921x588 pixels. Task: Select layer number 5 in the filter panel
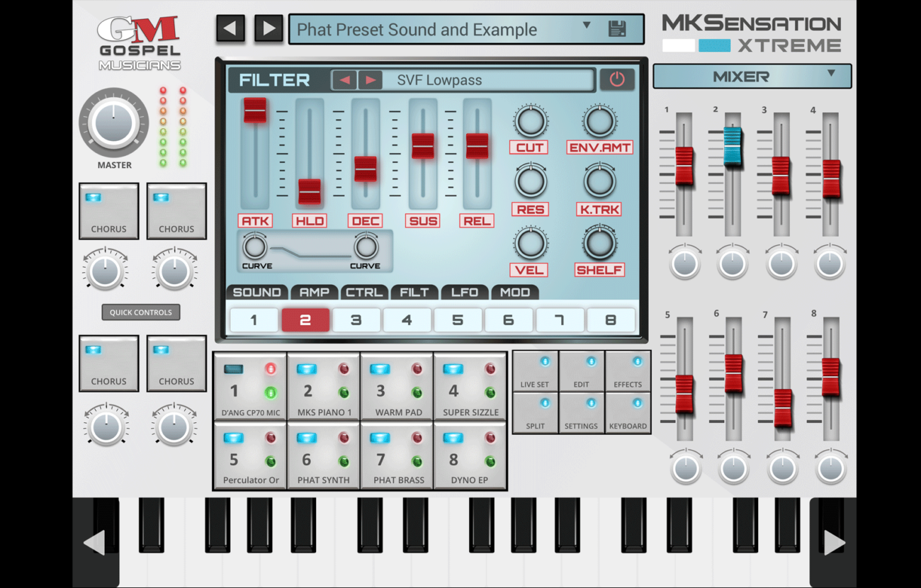[x=458, y=320]
